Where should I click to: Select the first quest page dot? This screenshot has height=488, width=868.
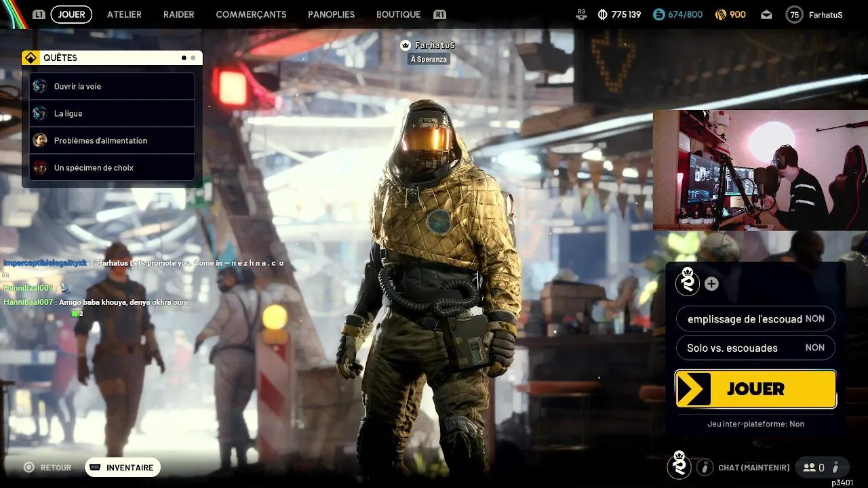pos(184,58)
